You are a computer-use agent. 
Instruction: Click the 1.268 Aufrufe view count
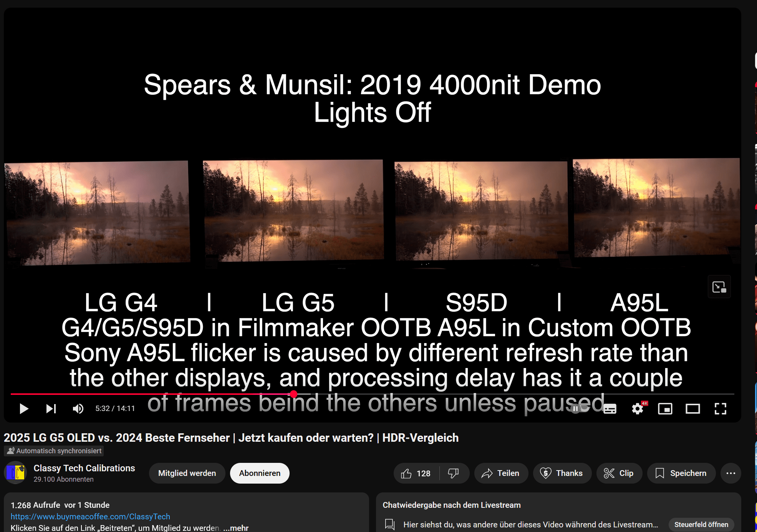(x=35, y=505)
